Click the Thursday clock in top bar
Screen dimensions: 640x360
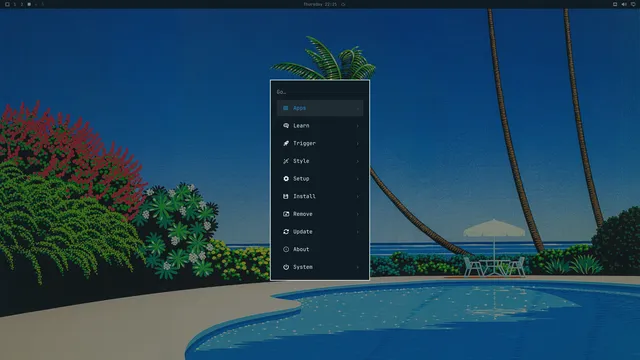(x=320, y=4)
